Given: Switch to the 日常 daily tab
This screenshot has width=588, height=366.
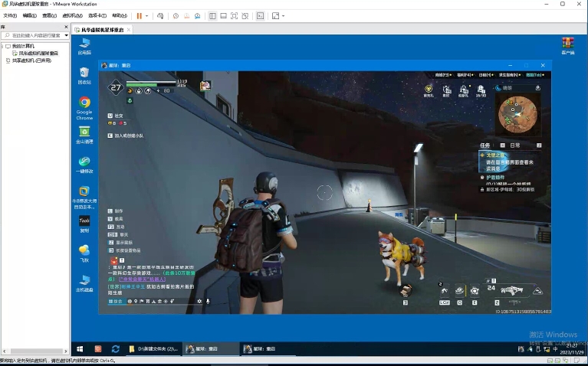Looking at the screenshot, I should pos(515,145).
